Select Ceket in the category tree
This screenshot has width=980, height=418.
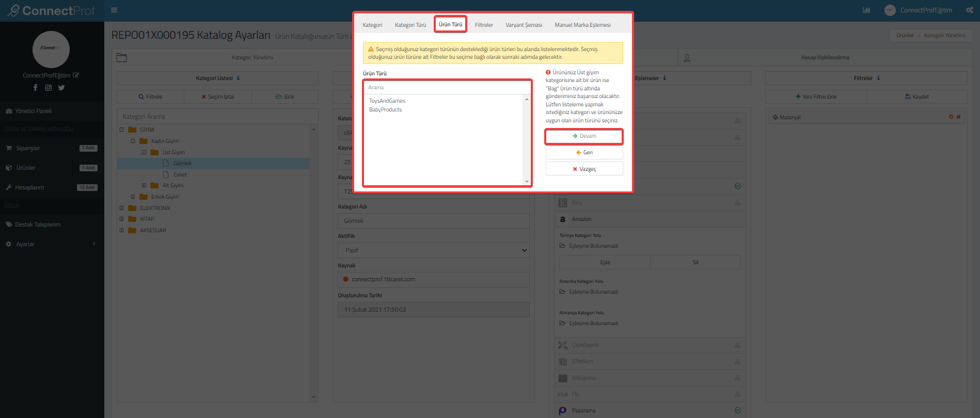click(x=180, y=175)
